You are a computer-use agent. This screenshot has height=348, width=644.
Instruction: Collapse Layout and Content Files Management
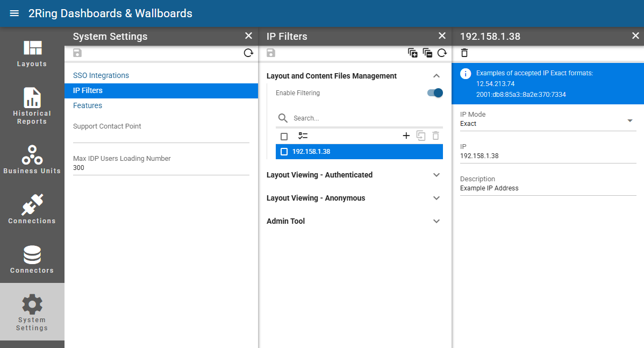point(436,76)
